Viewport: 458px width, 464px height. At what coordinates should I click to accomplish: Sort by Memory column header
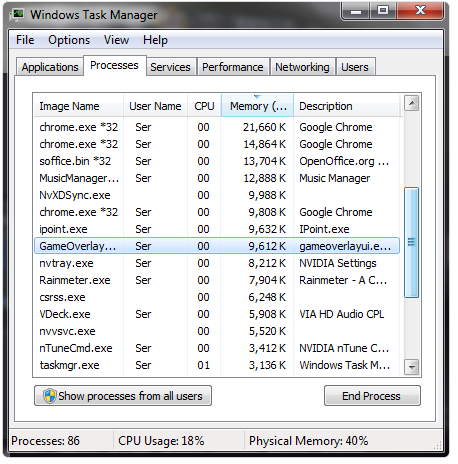click(257, 106)
